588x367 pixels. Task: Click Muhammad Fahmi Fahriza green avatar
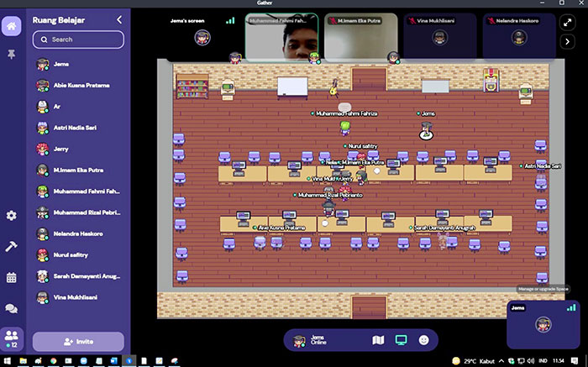tap(345, 128)
